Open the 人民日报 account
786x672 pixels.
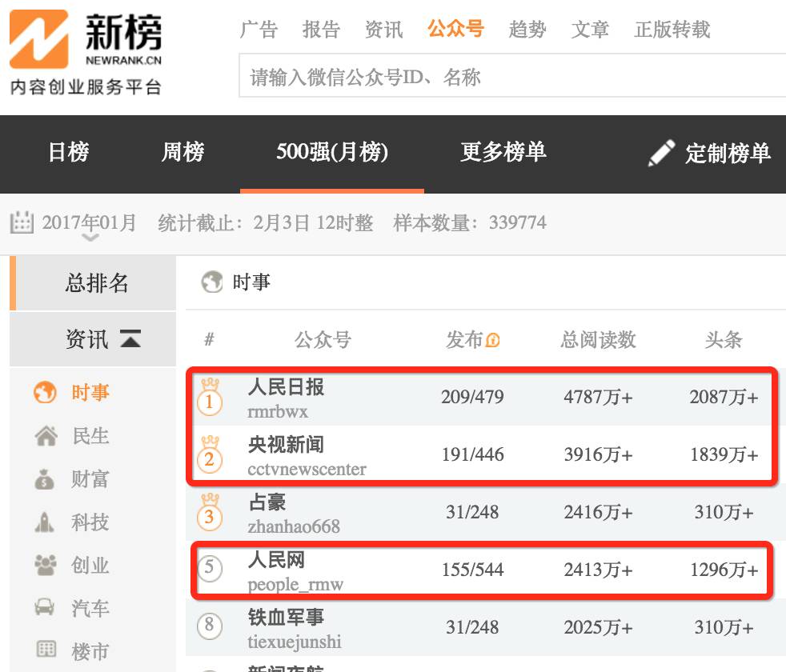[286, 387]
